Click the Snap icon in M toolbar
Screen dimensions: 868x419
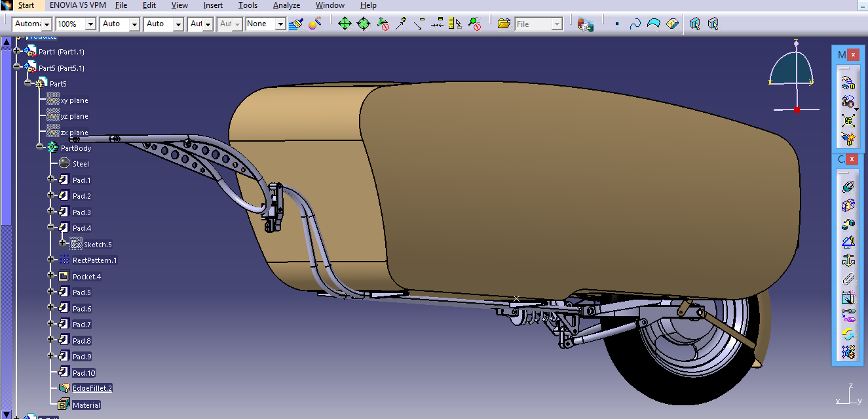[x=848, y=102]
